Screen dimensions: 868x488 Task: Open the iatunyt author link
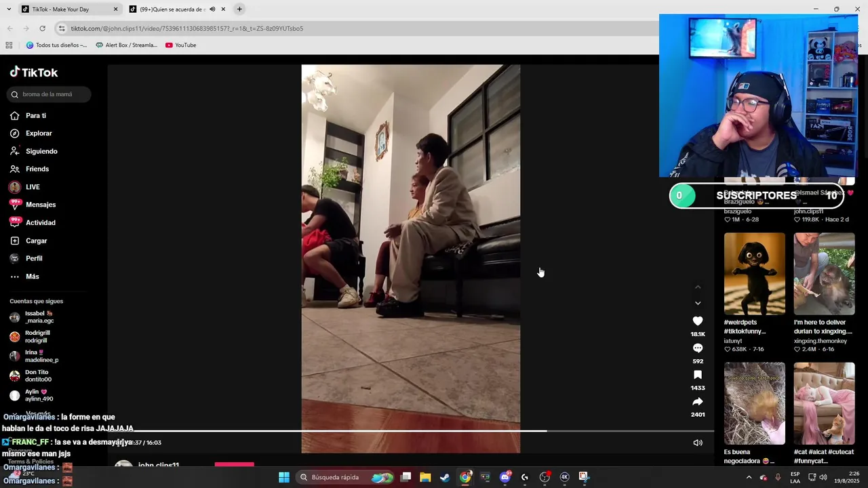point(733,341)
